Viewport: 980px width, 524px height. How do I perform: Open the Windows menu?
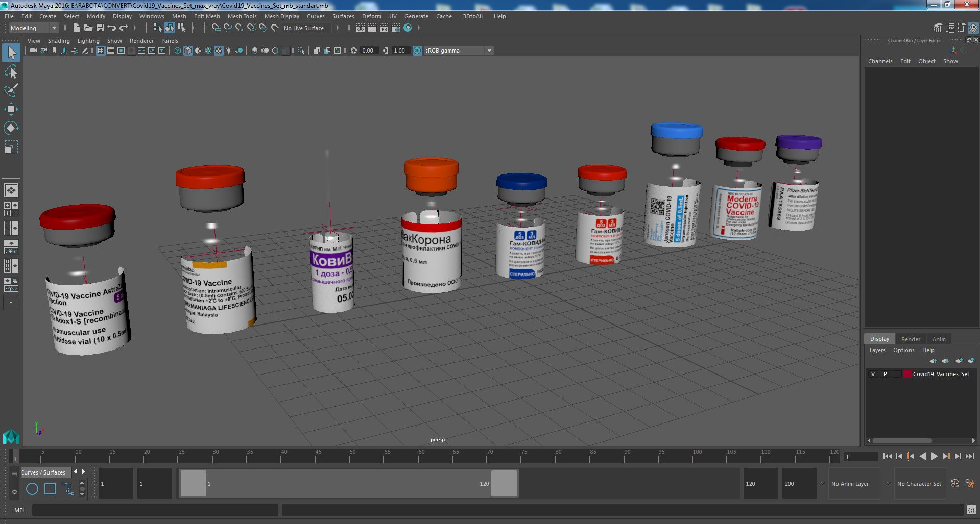(152, 16)
